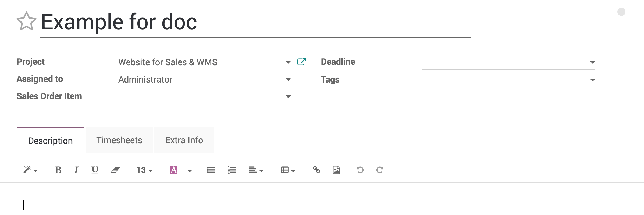The width and height of the screenshot is (644, 215).
Task: Open the Extra Info tab
Action: [x=184, y=140]
